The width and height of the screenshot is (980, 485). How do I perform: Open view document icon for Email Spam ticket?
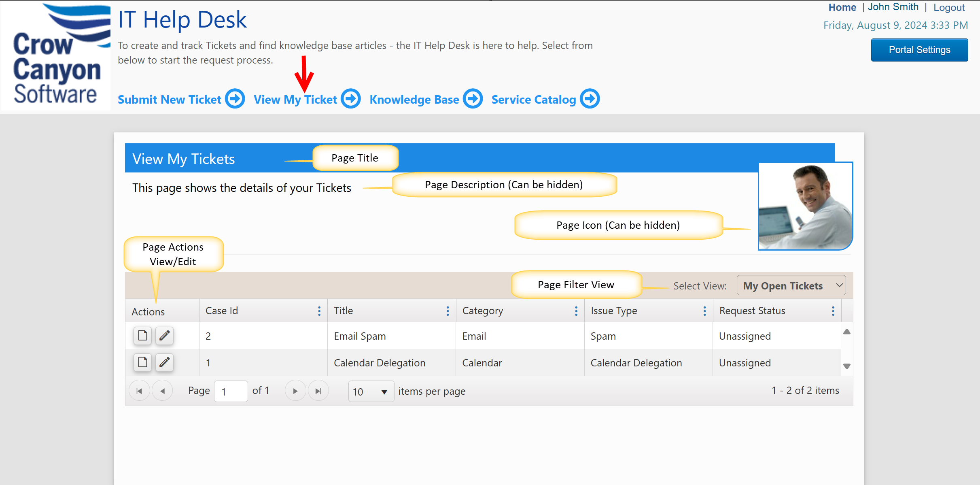click(142, 336)
